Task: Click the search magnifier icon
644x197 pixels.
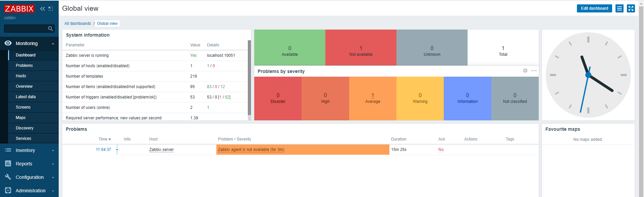Action: click(x=51, y=29)
